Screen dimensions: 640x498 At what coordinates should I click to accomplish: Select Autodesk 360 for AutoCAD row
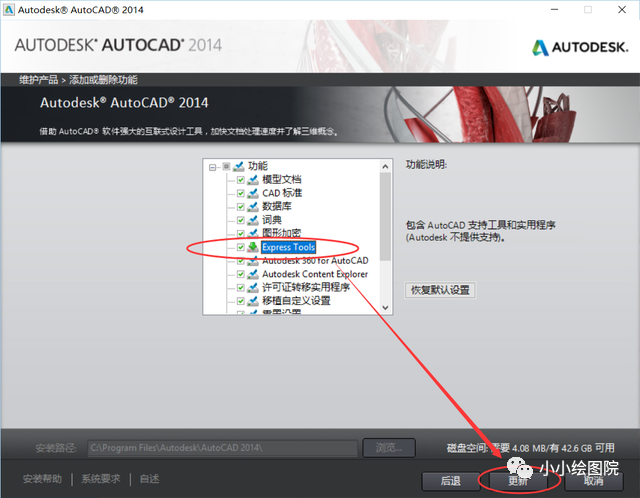pos(315,260)
